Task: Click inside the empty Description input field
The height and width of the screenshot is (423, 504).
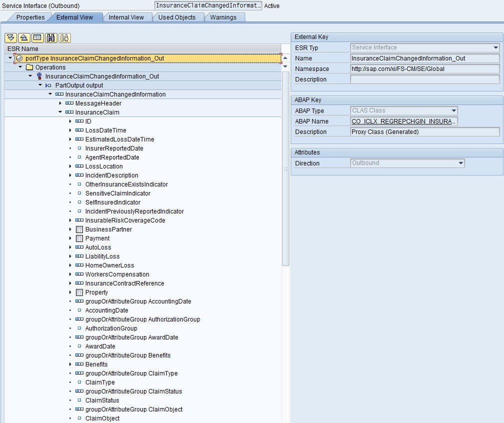Action: (425, 79)
